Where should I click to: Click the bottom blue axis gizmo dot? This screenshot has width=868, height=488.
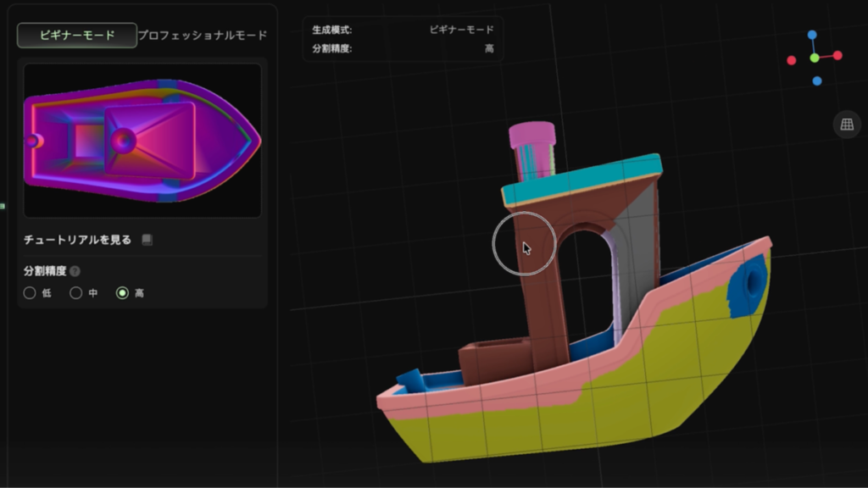817,81
